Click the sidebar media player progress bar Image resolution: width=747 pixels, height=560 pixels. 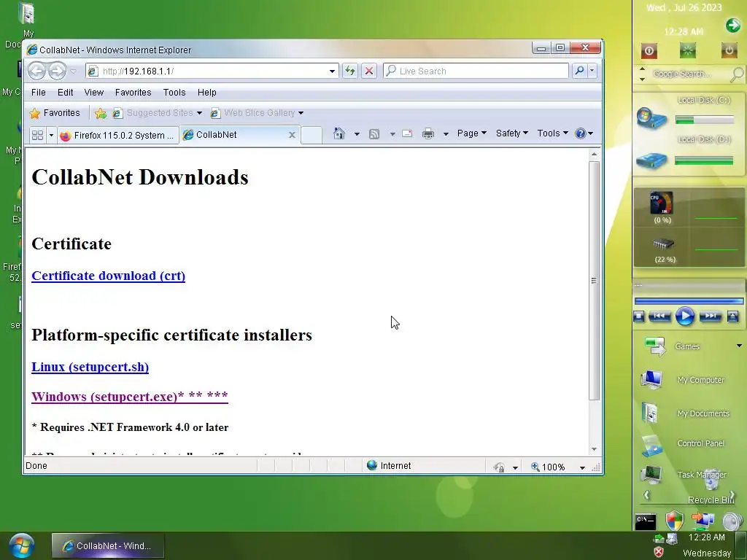(689, 301)
